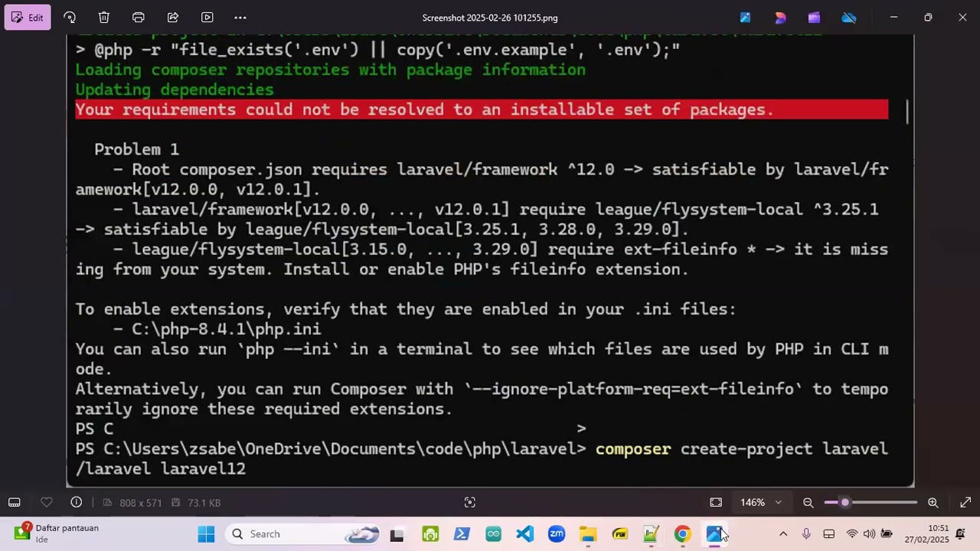980x551 pixels.
Task: Open File Explorer from taskbar
Action: tap(588, 534)
